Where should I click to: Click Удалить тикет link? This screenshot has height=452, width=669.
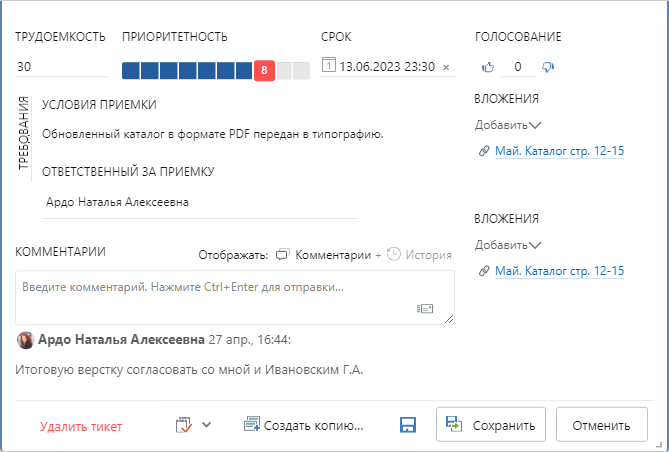[81, 426]
